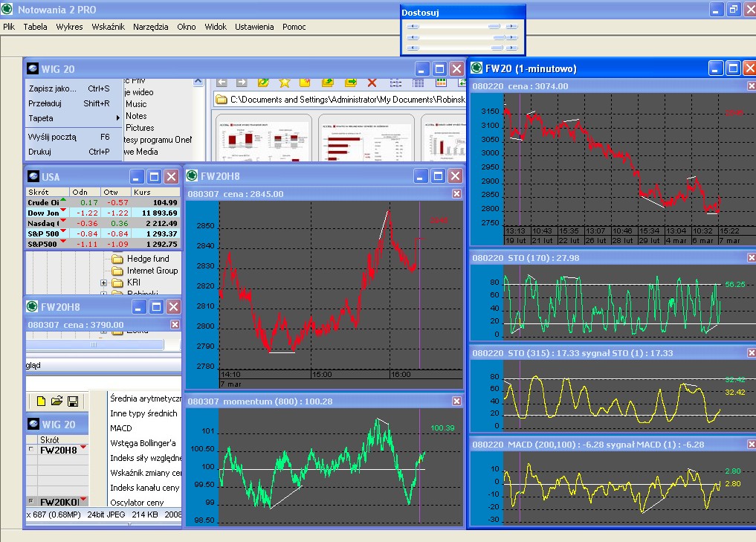The width and height of the screenshot is (756, 542).
Task: Toggle the checkbox beside FW20KO row
Action: pyautogui.click(x=30, y=502)
